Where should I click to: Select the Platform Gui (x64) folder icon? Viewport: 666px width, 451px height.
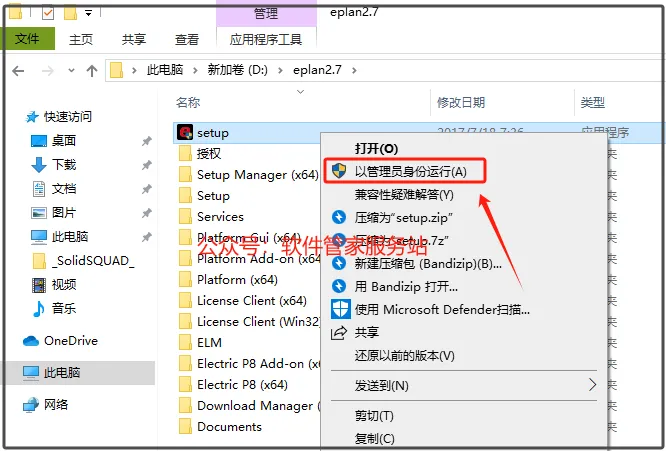pos(185,237)
